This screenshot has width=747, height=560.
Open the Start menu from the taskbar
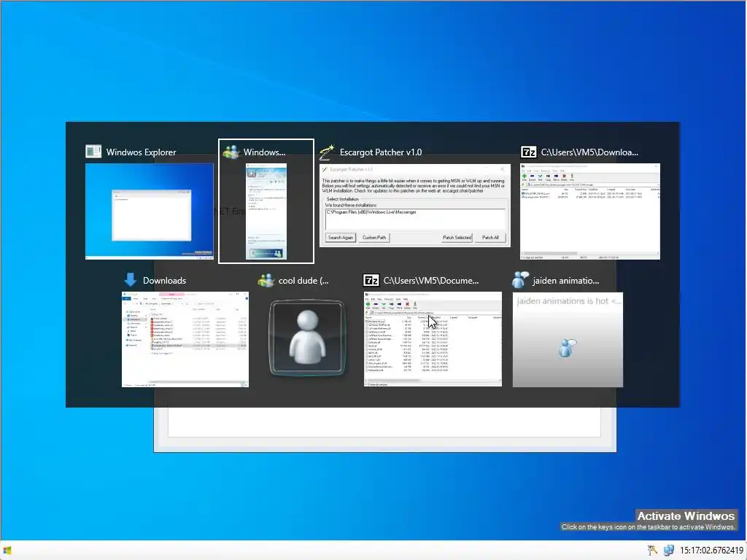[7, 551]
